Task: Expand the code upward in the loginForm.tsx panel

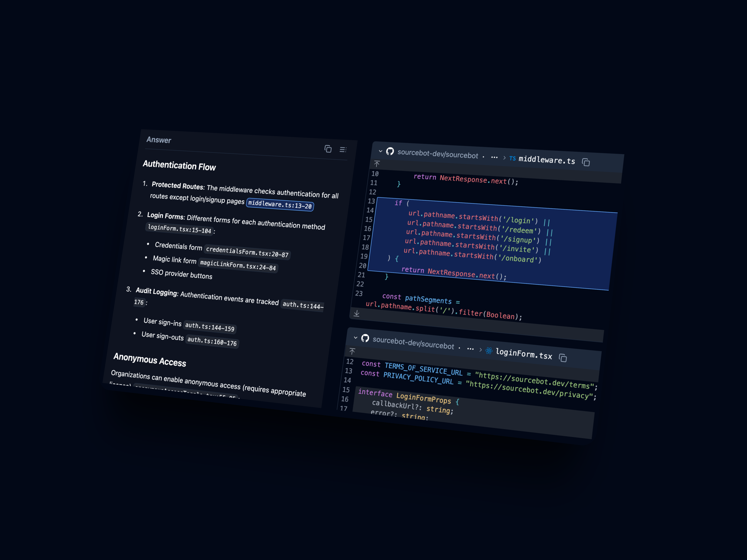Action: click(352, 351)
